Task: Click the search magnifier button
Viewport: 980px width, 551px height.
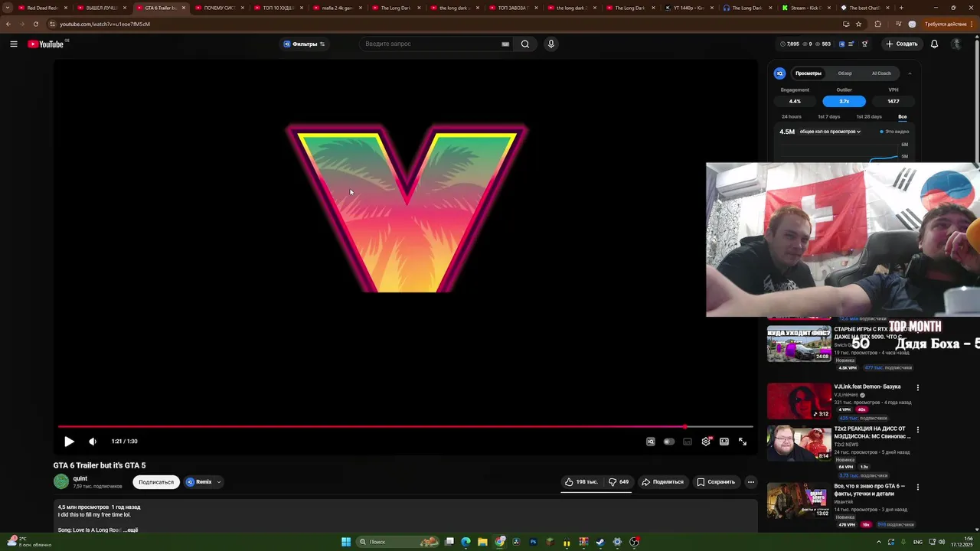Action: tap(525, 44)
